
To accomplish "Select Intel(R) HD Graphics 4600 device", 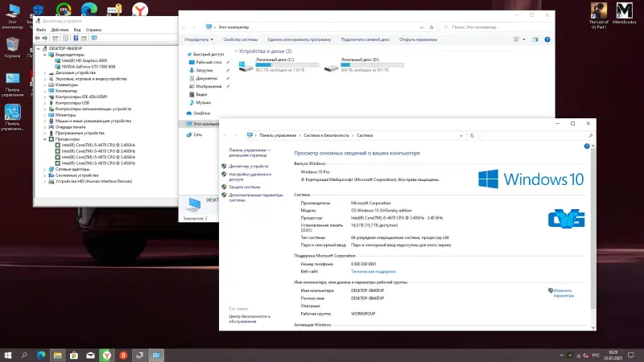I will 85,60.
